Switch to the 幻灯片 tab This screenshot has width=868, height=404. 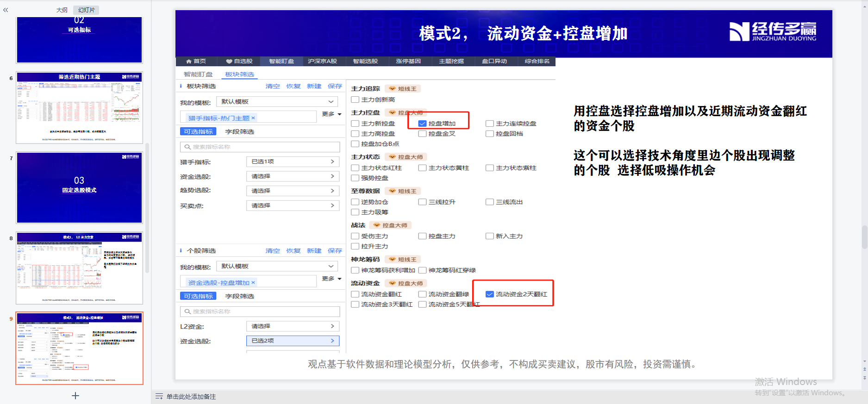coord(87,10)
